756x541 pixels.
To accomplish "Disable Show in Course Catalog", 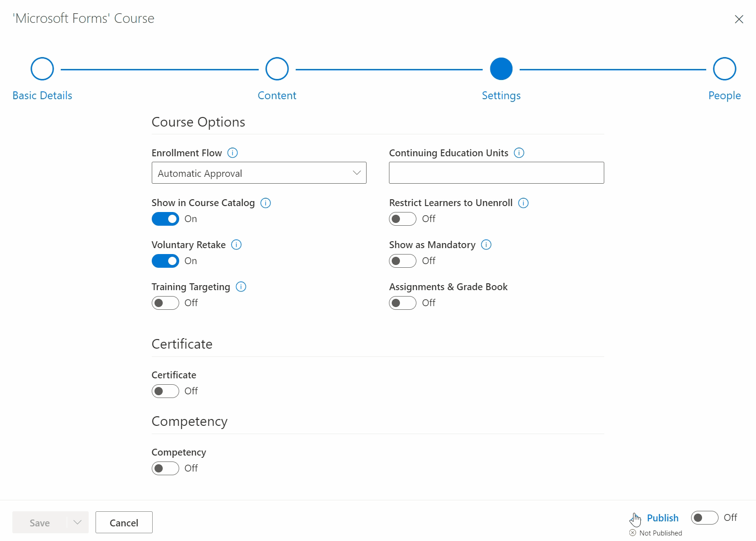I will (165, 219).
